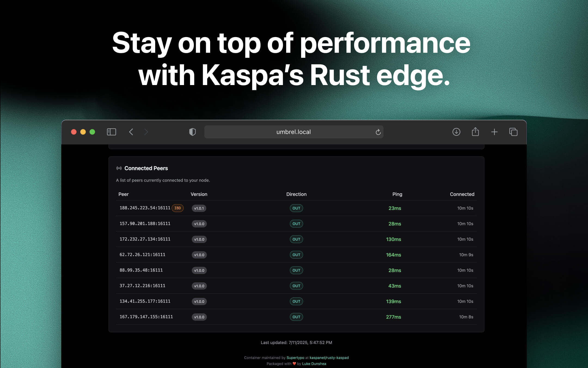Reload the umbrel.local page
Screen dimensions: 588x368
[378, 132]
